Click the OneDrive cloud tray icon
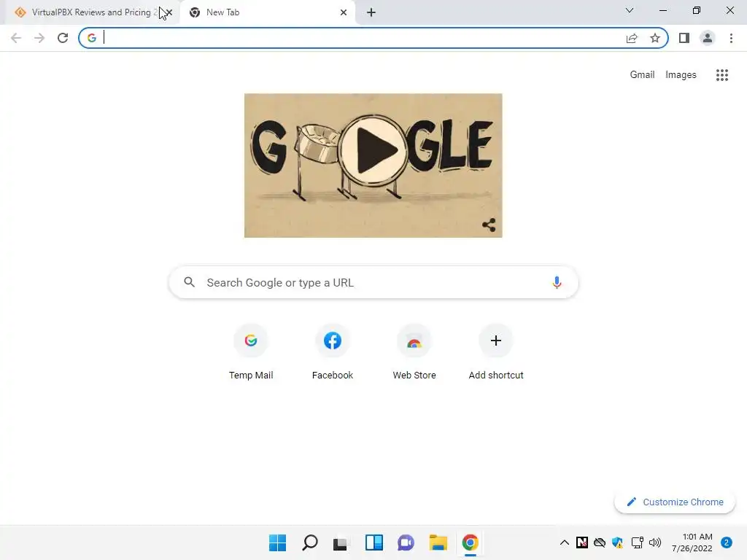The height and width of the screenshot is (560, 747). pyautogui.click(x=600, y=542)
